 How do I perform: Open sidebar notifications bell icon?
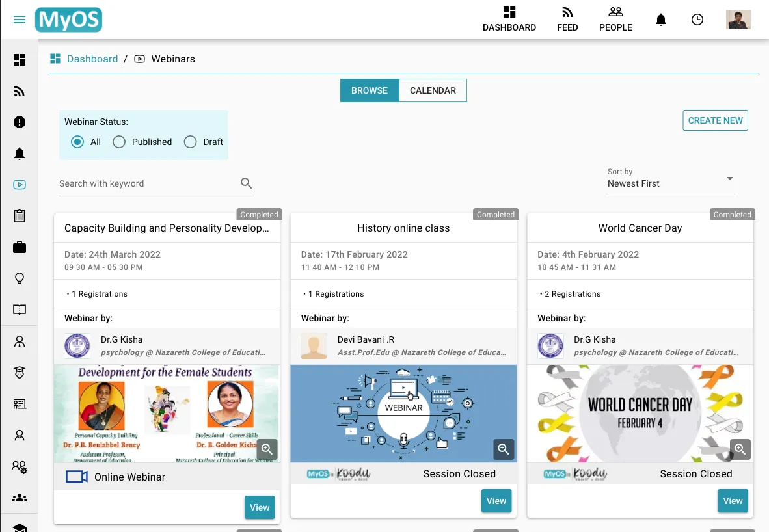20,153
